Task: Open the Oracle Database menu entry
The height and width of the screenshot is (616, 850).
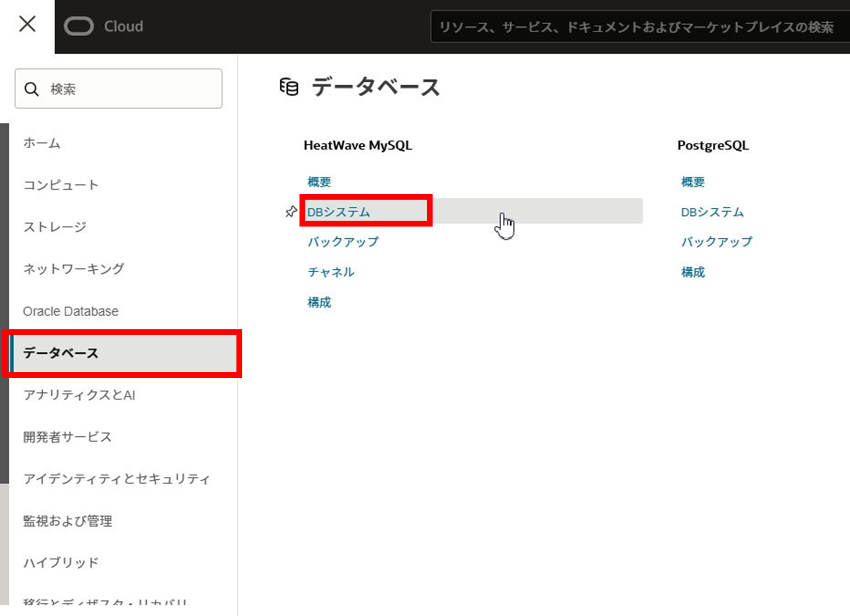Action: pos(70,311)
